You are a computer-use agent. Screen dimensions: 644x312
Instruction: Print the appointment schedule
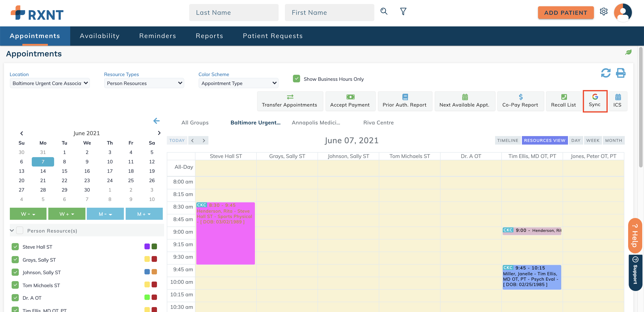click(x=621, y=73)
